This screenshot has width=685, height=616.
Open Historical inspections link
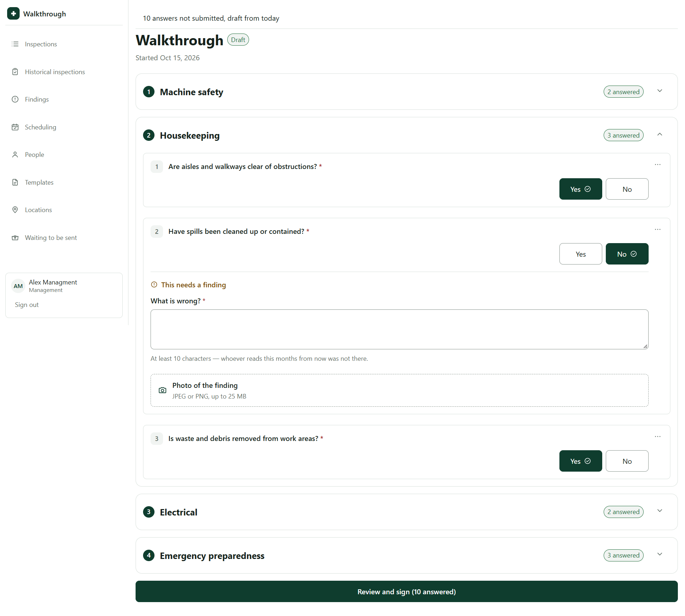click(x=64, y=72)
